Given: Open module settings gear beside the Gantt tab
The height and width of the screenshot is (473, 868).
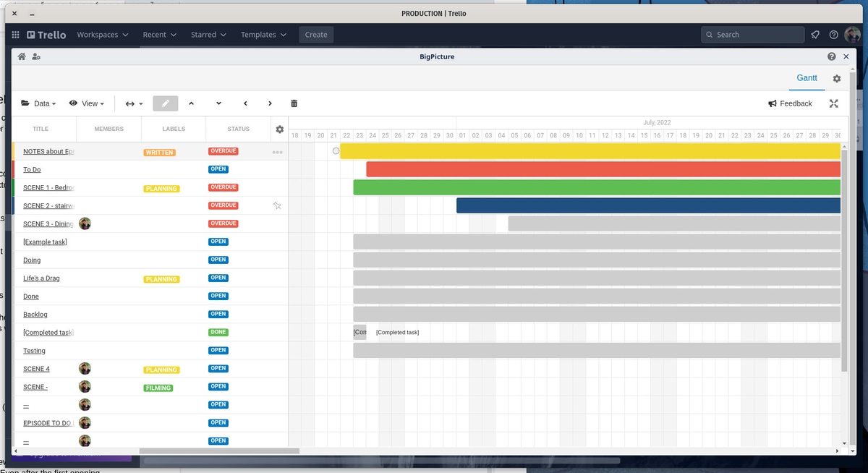Looking at the screenshot, I should pyautogui.click(x=836, y=78).
